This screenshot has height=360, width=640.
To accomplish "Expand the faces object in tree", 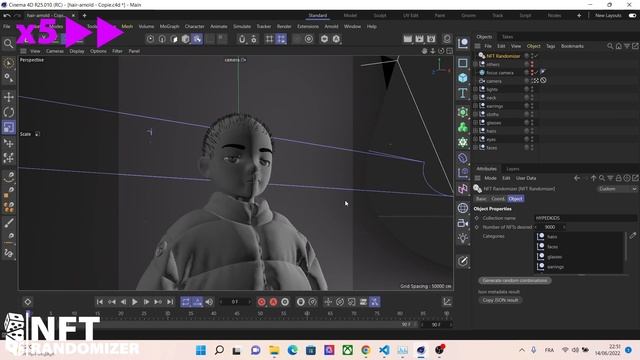I will tap(476, 147).
